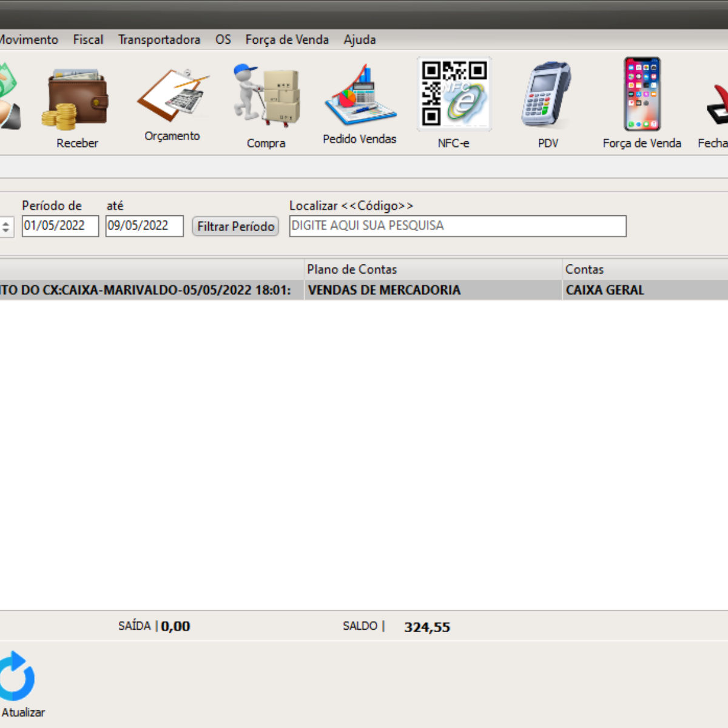Open the Ajuda menu
This screenshot has width=728, height=728.
[360, 39]
